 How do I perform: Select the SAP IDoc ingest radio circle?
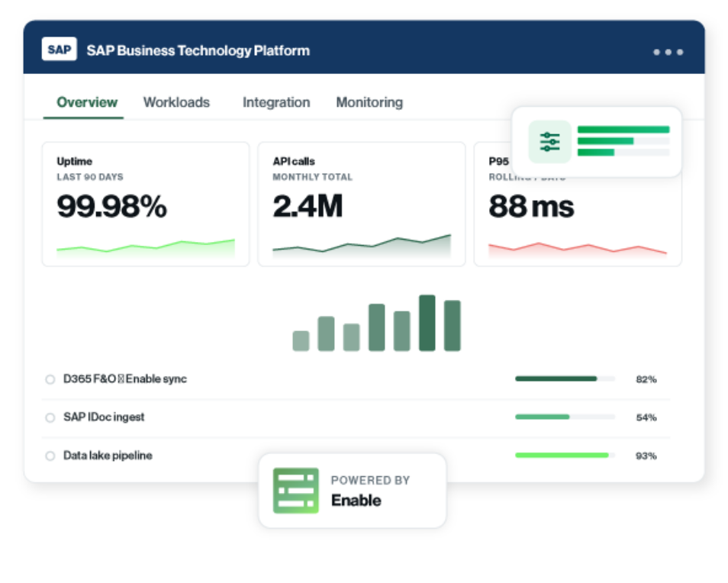tap(50, 417)
